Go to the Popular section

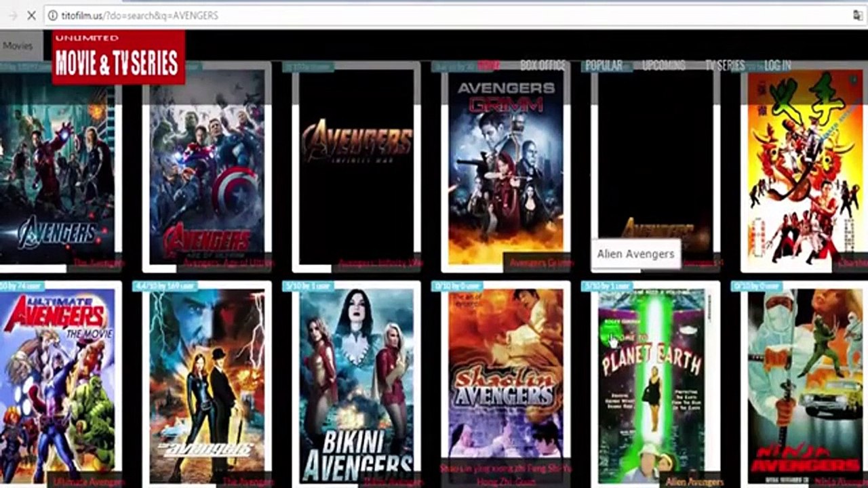[604, 65]
